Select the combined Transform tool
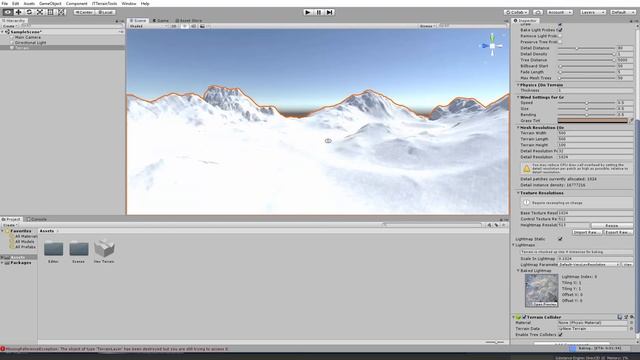 pos(61,12)
